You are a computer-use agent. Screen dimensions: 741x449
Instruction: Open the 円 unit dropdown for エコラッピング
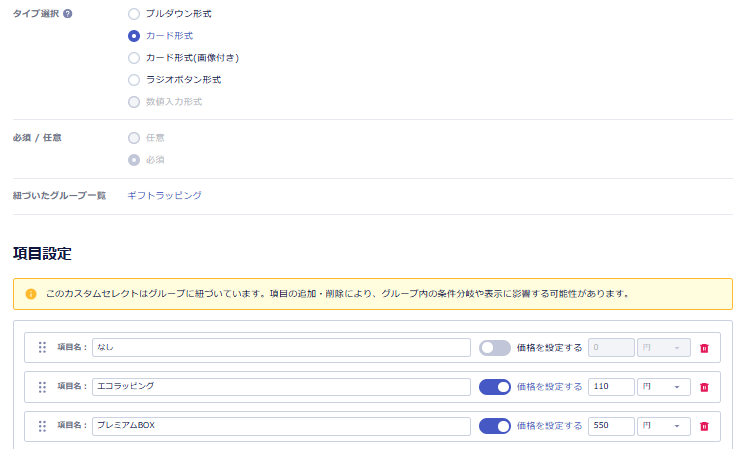click(663, 387)
